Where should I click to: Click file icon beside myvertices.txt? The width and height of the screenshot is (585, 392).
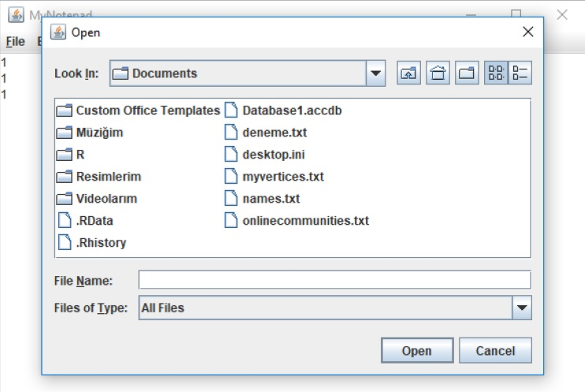pos(231,176)
